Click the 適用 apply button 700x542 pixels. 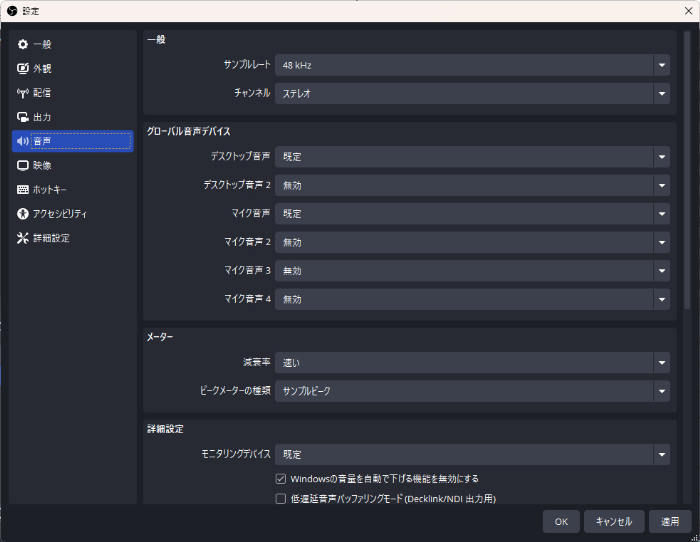click(x=669, y=521)
